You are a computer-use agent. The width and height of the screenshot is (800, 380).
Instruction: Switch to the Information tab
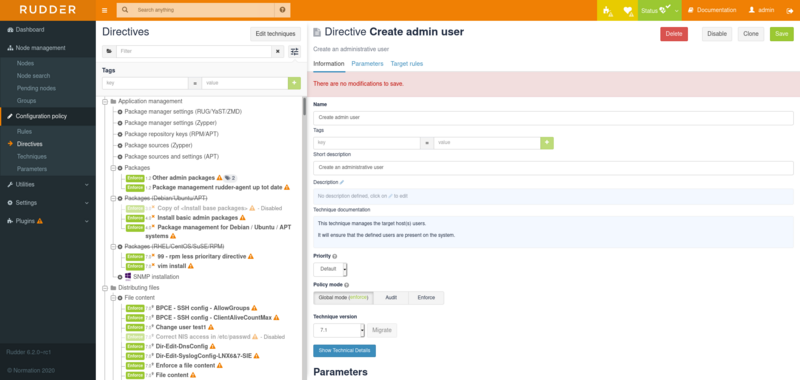(x=329, y=64)
